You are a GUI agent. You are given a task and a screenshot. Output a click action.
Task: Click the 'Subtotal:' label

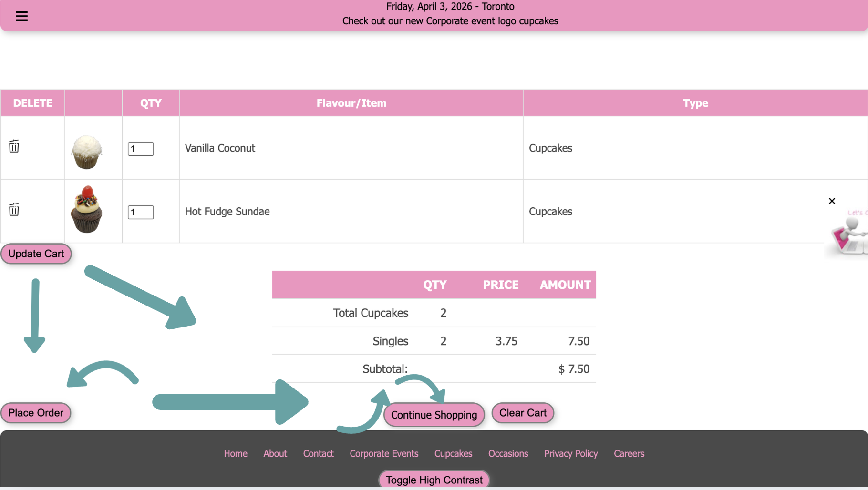click(385, 369)
